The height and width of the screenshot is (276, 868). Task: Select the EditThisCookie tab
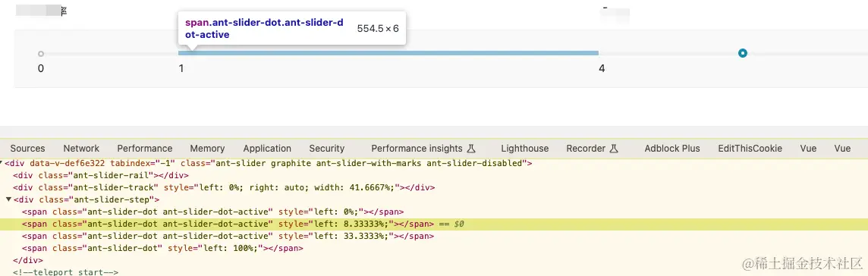click(750, 148)
